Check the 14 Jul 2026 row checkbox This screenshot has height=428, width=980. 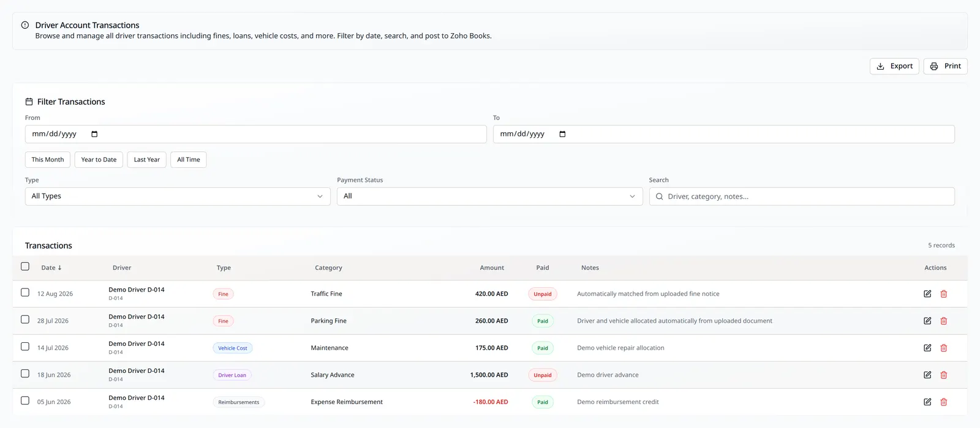[25, 347]
